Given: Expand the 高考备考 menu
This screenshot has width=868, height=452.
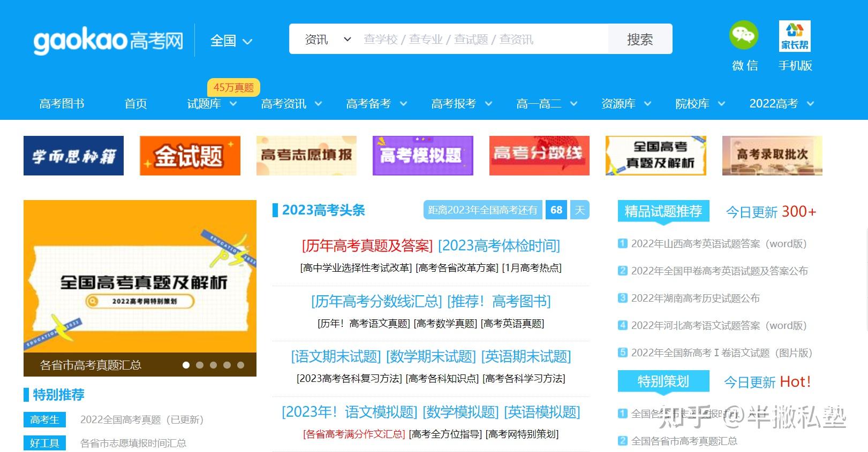Looking at the screenshot, I should (376, 104).
